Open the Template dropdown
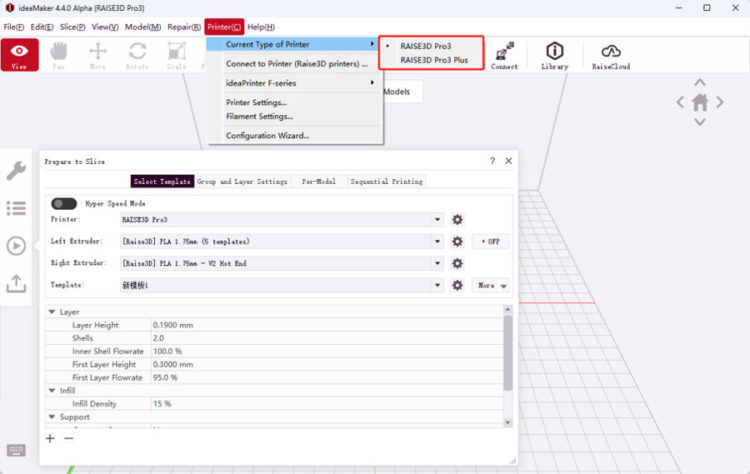Viewport: 750px width, 474px height. 282,286
